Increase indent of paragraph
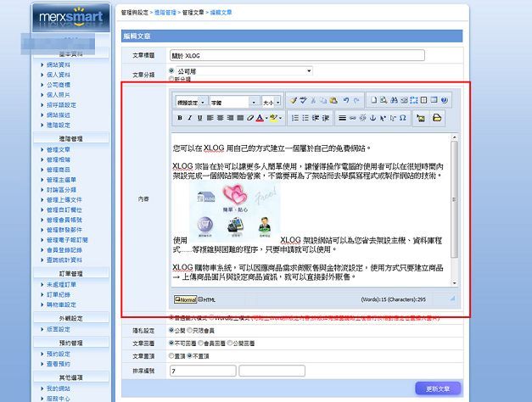 (326, 118)
